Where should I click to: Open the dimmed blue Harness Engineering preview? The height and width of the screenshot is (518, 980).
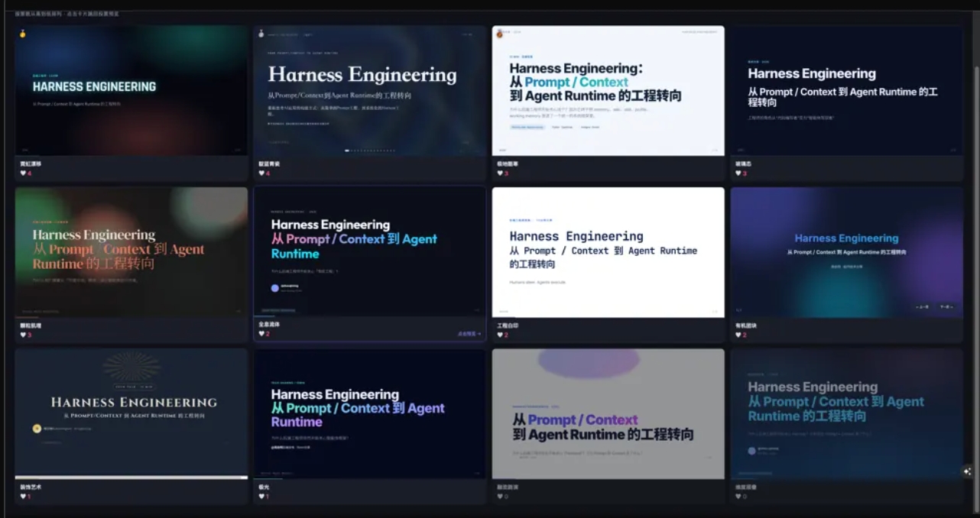coord(847,414)
